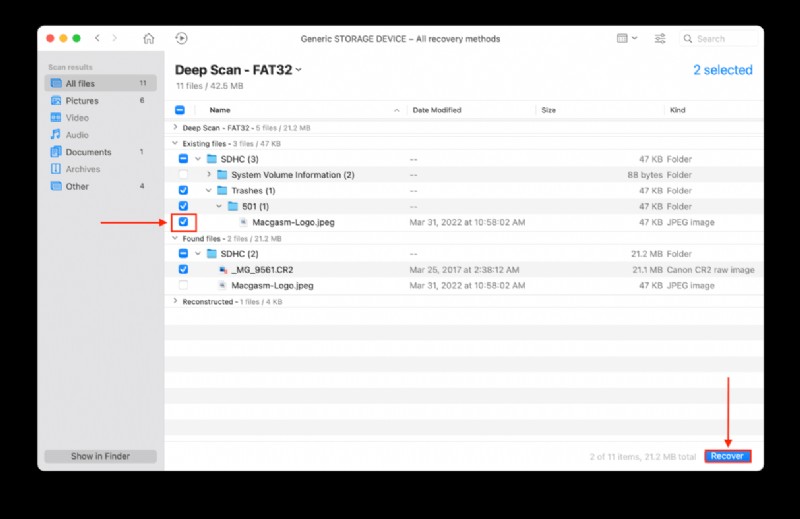The width and height of the screenshot is (800, 519).
Task: Filter by Archives category
Action: [101, 169]
